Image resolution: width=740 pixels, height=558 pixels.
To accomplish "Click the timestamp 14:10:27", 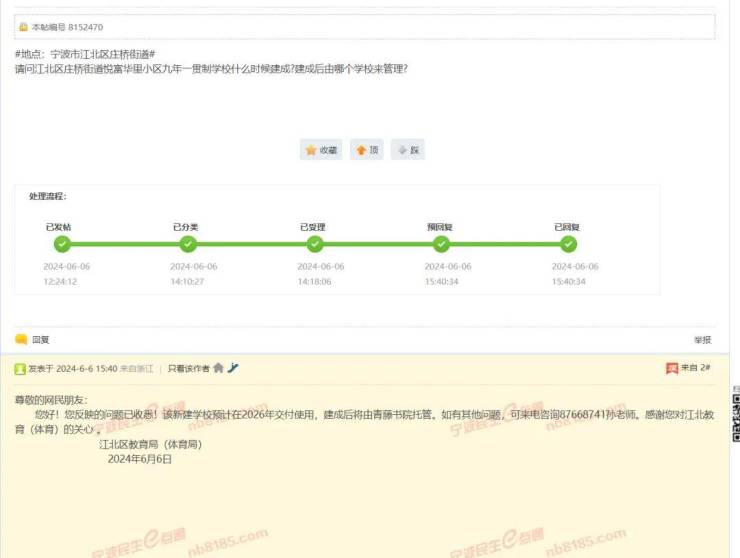I will (187, 281).
